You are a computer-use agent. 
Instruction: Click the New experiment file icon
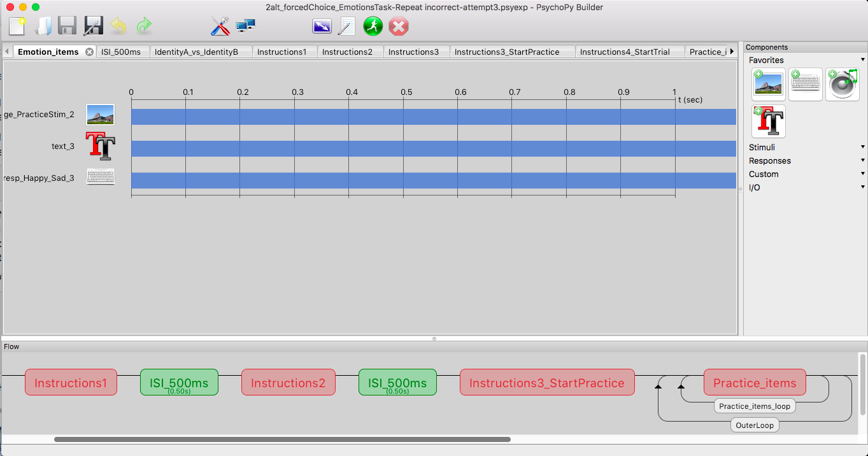(17, 26)
